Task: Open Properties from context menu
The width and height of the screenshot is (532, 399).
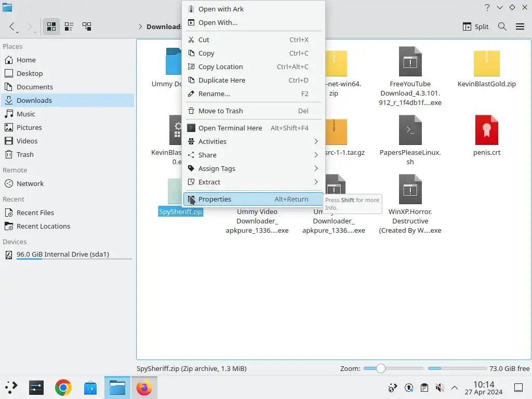Action: [253, 199]
